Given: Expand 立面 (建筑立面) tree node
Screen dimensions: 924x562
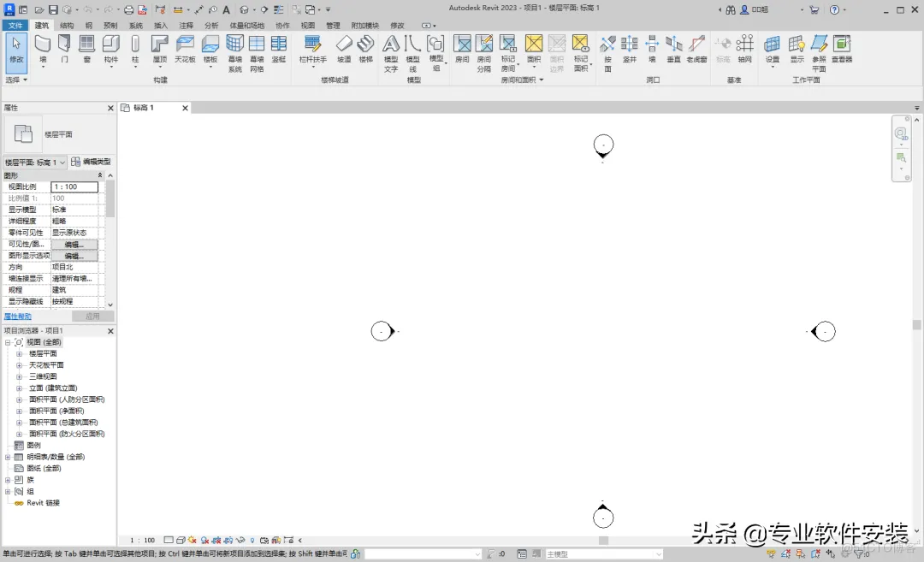Looking at the screenshot, I should 19,388.
